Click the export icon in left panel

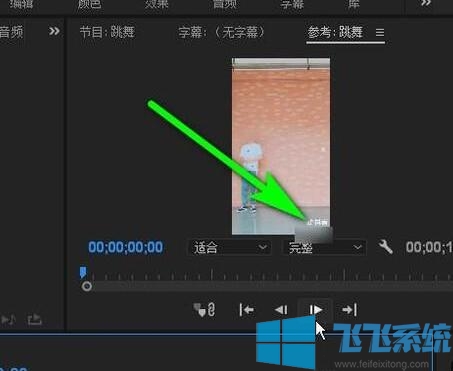click(x=34, y=320)
